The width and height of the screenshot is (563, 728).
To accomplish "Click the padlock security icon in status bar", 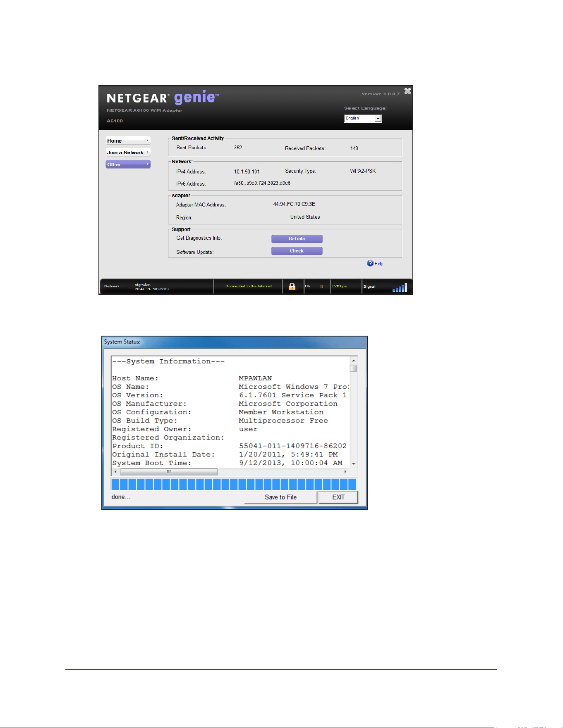I will tap(292, 286).
